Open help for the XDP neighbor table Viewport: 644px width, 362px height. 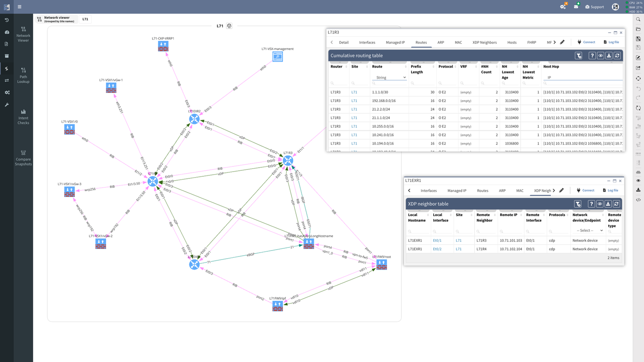tap(592, 204)
